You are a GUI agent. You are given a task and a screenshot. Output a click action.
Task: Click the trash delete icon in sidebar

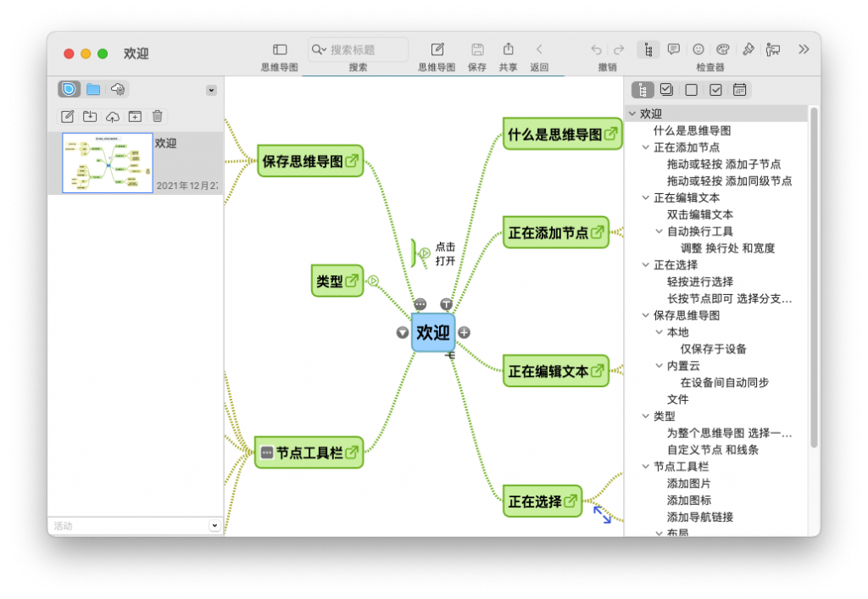tap(157, 116)
